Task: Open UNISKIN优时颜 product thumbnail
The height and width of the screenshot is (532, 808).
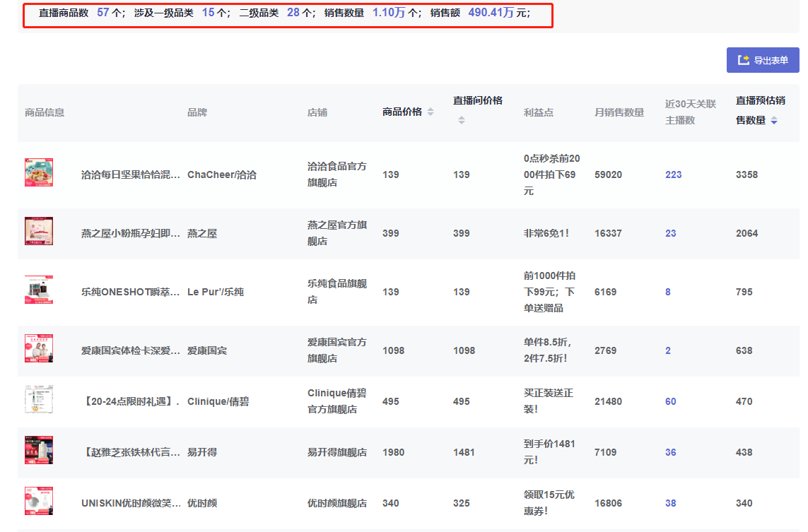Action: tap(39, 501)
